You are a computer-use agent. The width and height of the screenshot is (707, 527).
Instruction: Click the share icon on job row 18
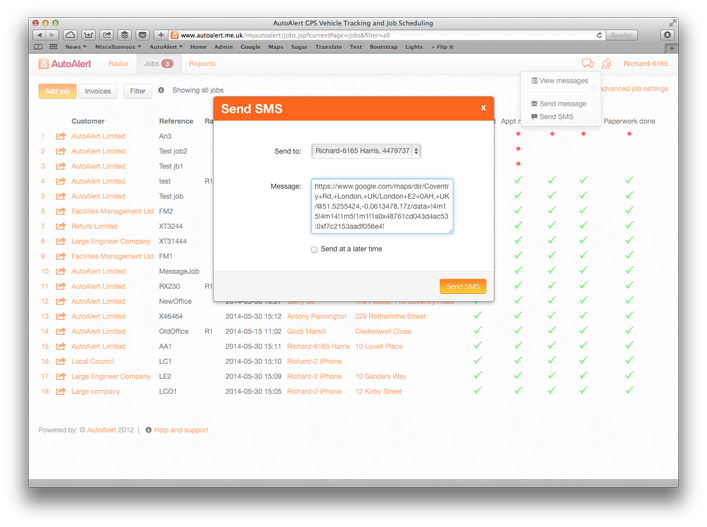coord(60,391)
